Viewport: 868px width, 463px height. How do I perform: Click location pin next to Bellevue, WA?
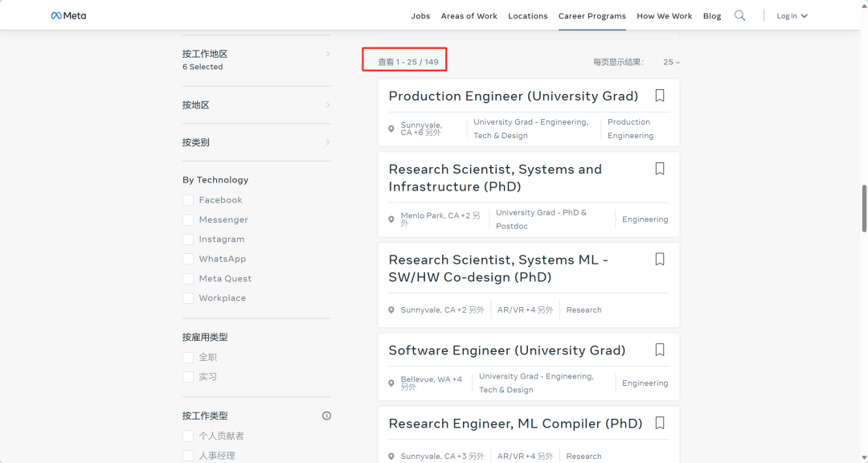coord(391,383)
